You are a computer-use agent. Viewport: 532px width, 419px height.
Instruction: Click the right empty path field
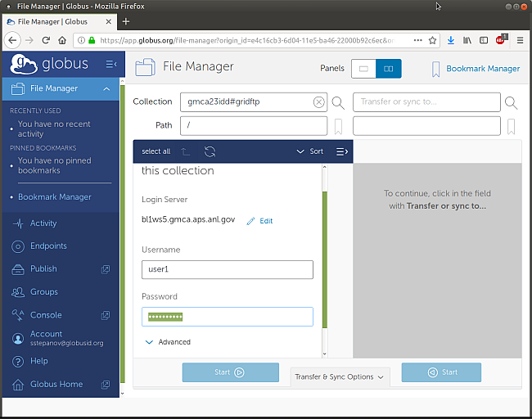pyautogui.click(x=426, y=126)
